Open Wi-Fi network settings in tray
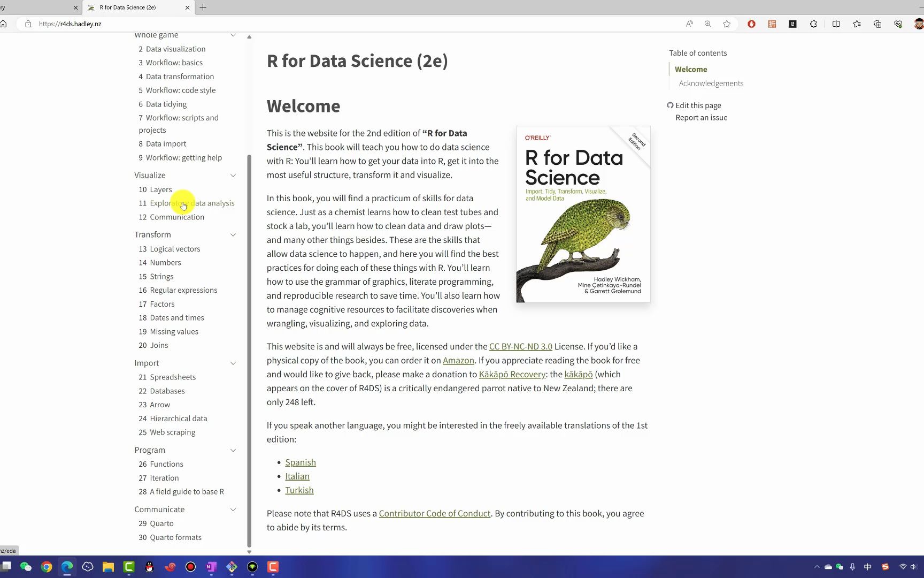The image size is (924, 578). click(x=903, y=567)
